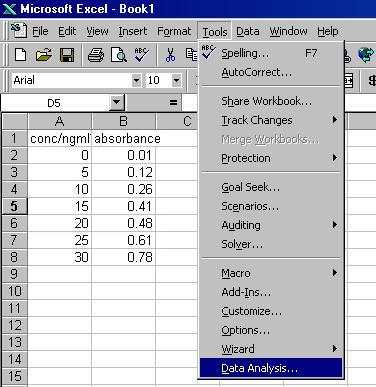This screenshot has width=376, height=387.
Task: Choose Spelling from Tools menu
Action: [x=271, y=53]
